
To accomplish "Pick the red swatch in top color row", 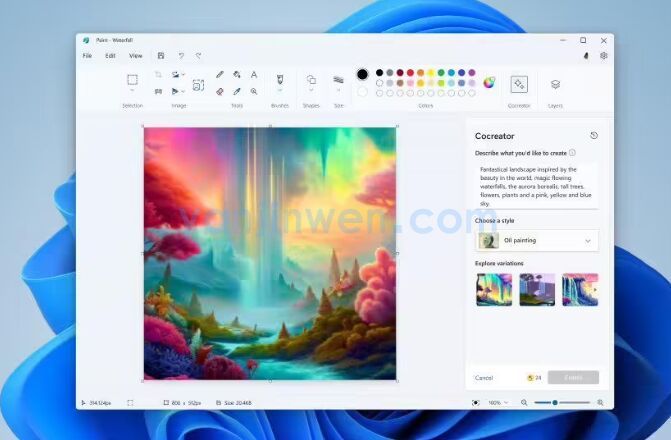I will pos(410,73).
